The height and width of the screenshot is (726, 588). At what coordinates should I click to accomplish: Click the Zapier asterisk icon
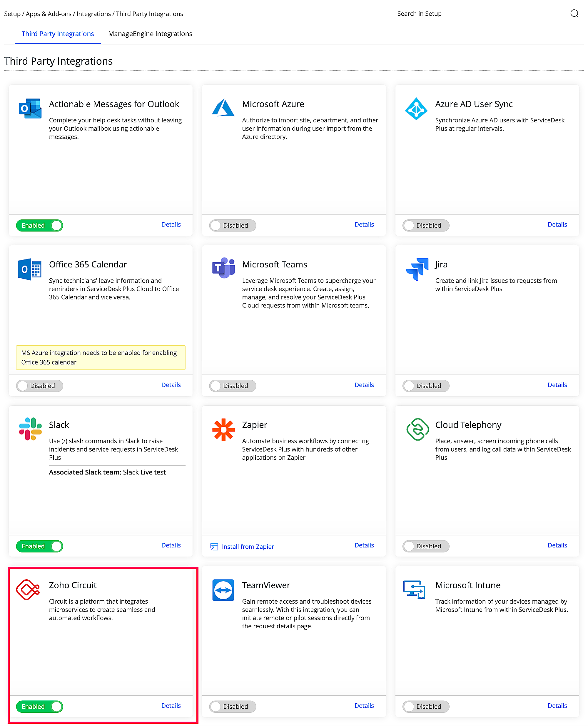(x=223, y=429)
